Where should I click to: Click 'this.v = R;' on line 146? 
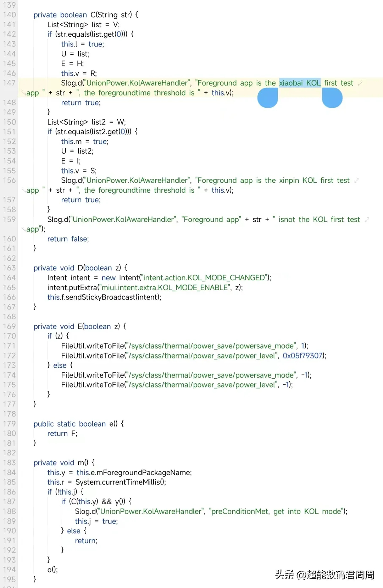[x=79, y=73]
